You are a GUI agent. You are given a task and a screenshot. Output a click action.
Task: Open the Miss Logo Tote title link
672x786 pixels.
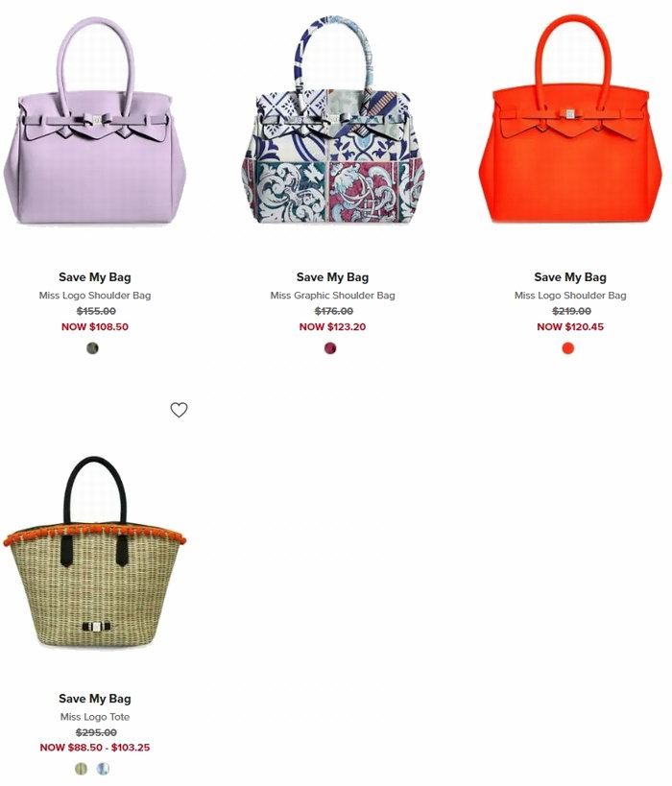[95, 717]
